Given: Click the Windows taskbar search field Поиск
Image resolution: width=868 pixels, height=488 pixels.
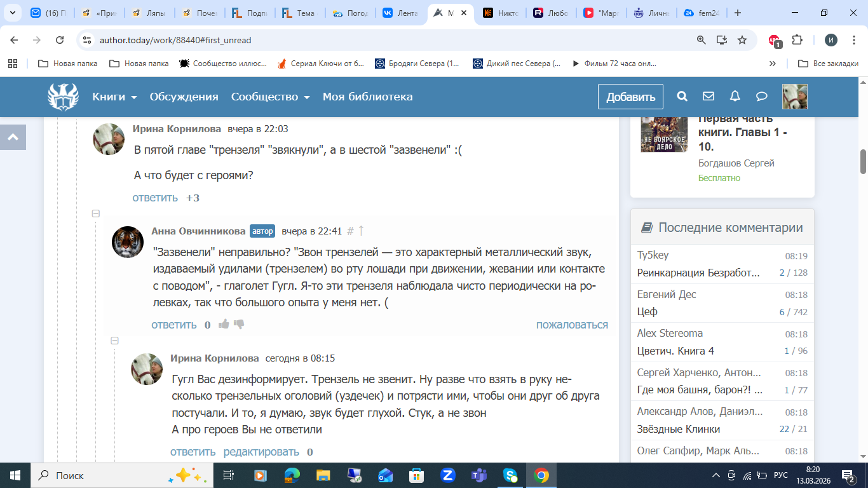Looking at the screenshot, I should click(x=102, y=475).
